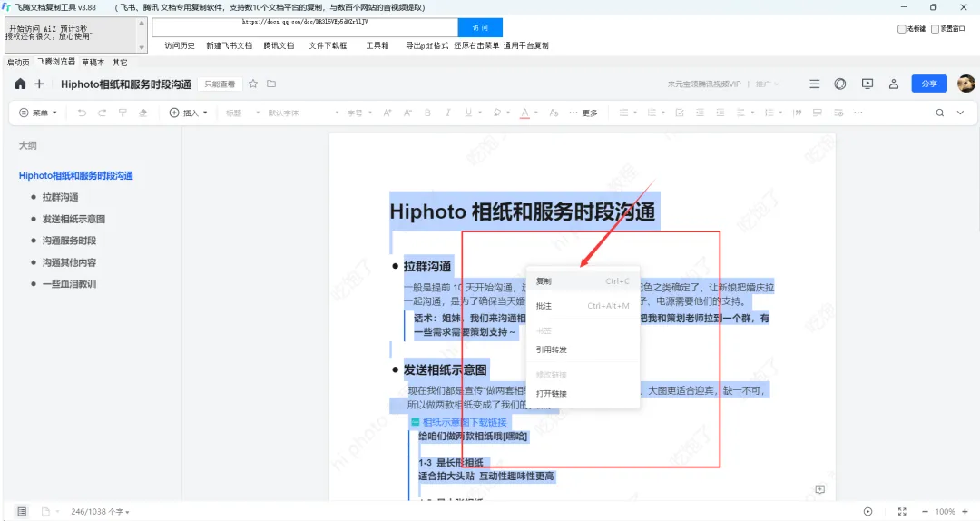This screenshot has width=980, height=521.
Task: Apply text highlight color
Action: click(497, 113)
